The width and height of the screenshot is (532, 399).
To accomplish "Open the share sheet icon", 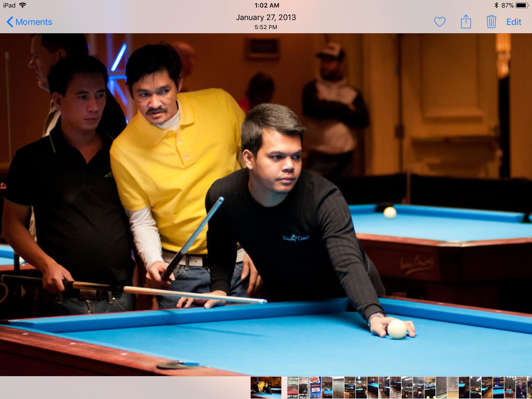I will [466, 22].
